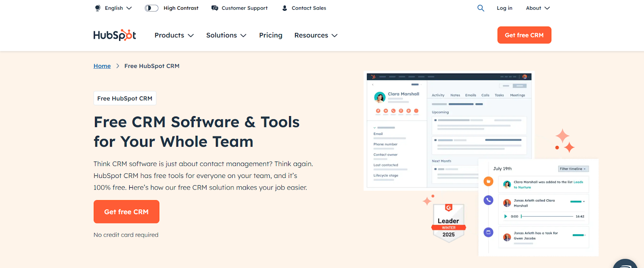Open the English language dropdown
Screen dimensions: 644x268
[118, 8]
